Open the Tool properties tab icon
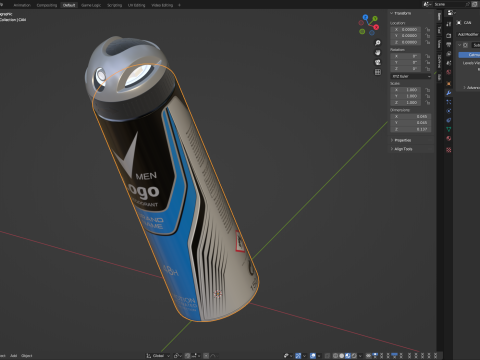 [449, 24]
